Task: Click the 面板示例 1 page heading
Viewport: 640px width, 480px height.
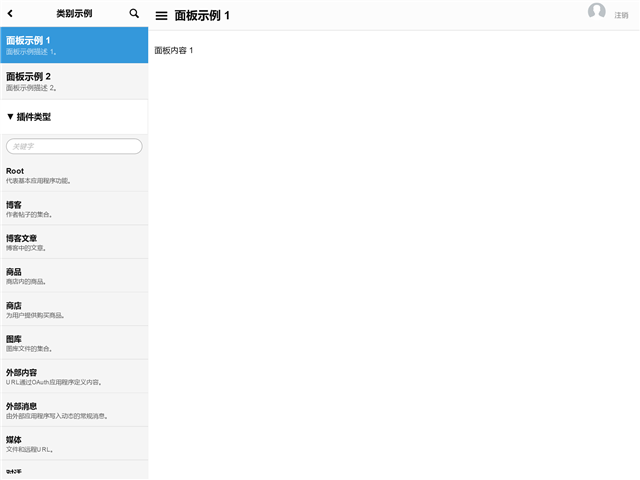Action: click(x=202, y=16)
